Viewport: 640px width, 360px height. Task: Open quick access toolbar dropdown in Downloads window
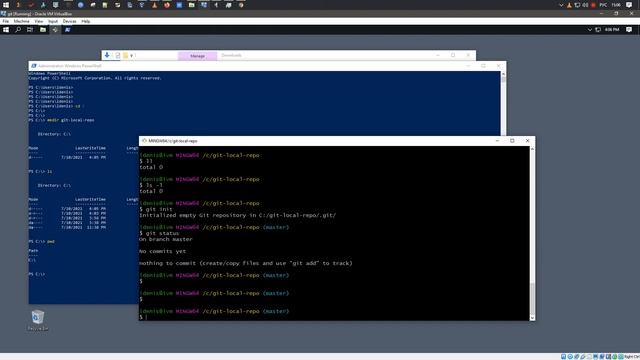[x=131, y=56]
